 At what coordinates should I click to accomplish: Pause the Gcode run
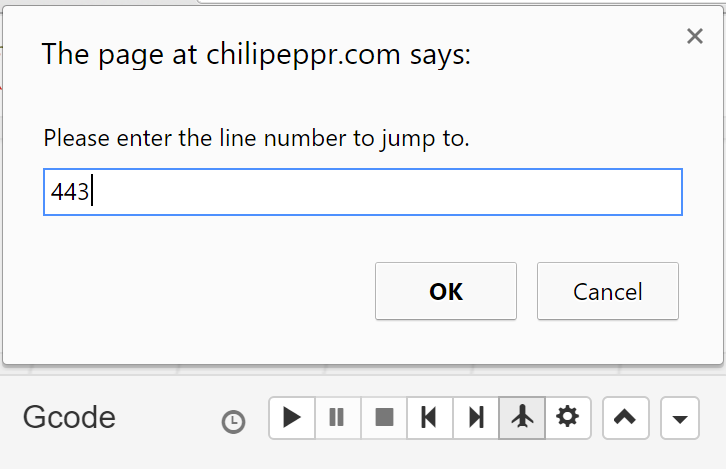coord(337,417)
